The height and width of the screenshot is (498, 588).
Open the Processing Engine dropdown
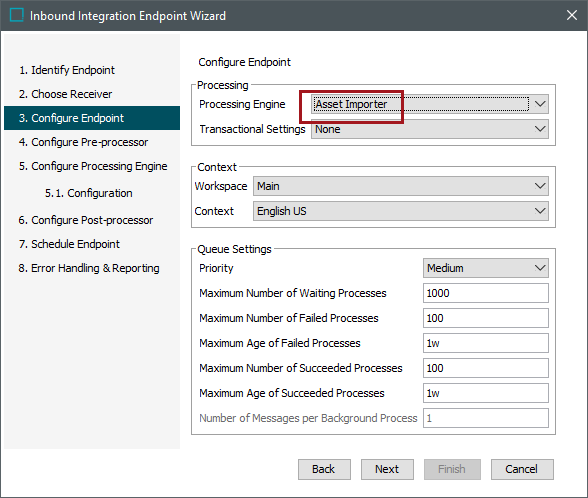(x=430, y=104)
